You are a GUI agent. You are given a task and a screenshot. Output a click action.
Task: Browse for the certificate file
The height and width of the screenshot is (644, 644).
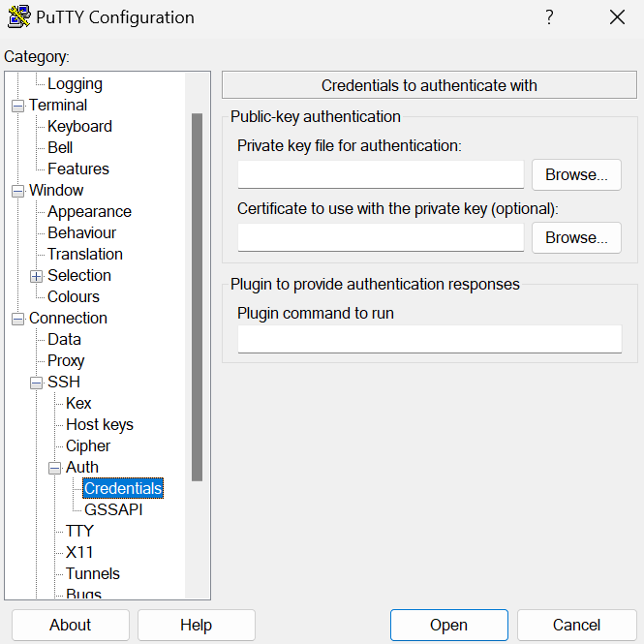point(576,238)
